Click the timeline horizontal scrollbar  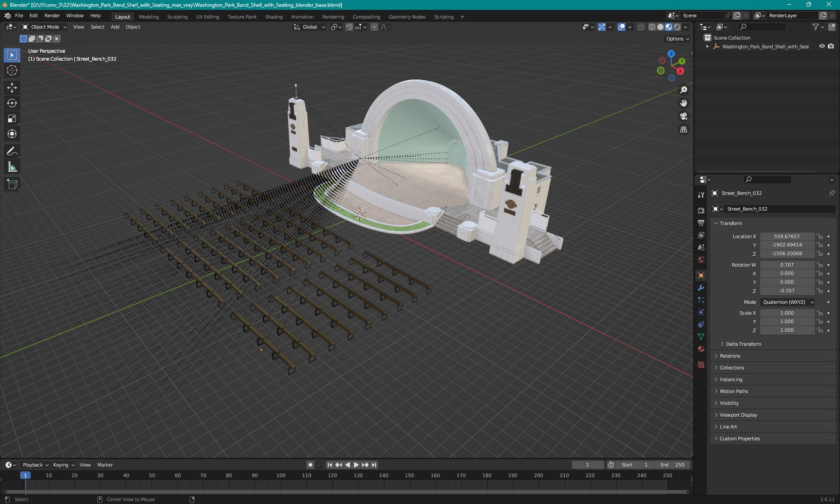pyautogui.click(x=347, y=491)
